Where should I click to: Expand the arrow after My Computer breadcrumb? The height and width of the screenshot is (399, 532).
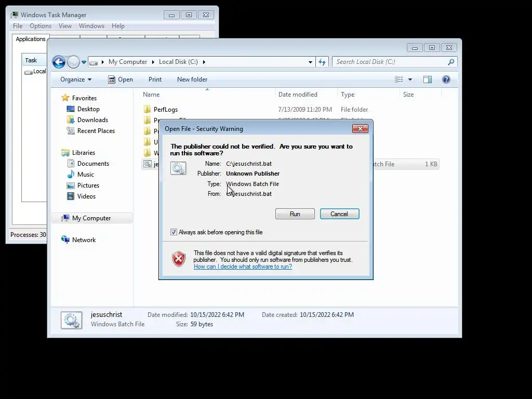[x=153, y=62]
